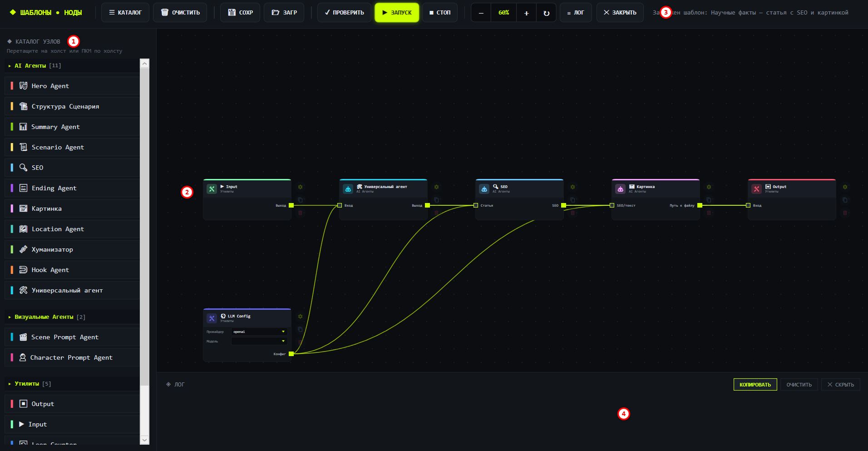Click the robot icon on Картинка node
Screen dimensions: 868x451
(620, 189)
